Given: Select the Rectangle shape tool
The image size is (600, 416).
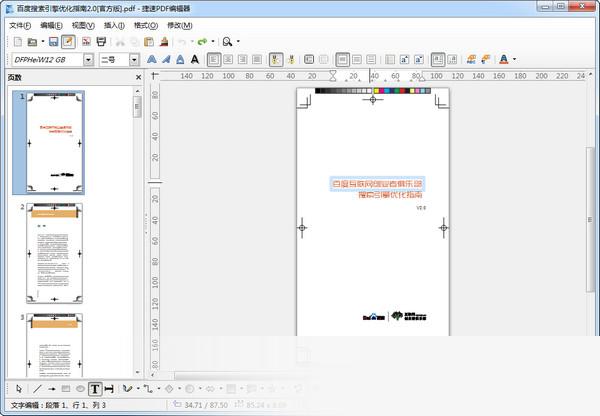Looking at the screenshot, I should pos(66,388).
